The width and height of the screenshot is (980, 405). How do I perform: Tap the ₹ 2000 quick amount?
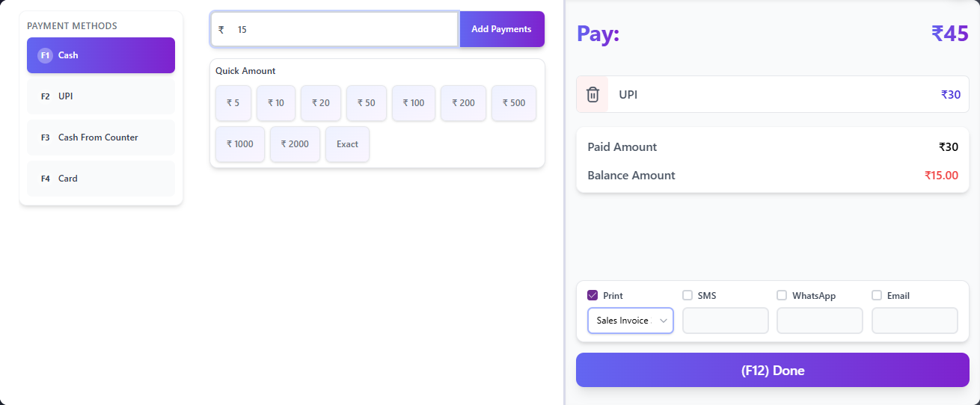295,144
